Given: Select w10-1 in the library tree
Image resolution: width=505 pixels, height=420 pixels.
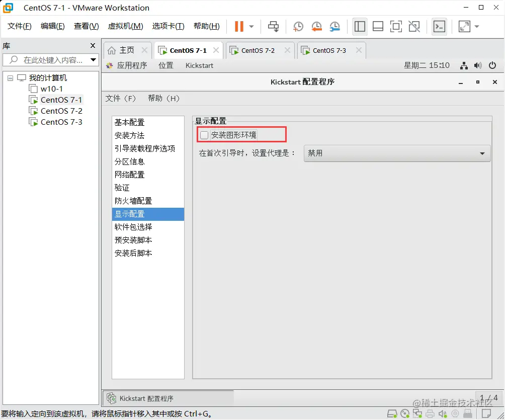Looking at the screenshot, I should point(51,89).
